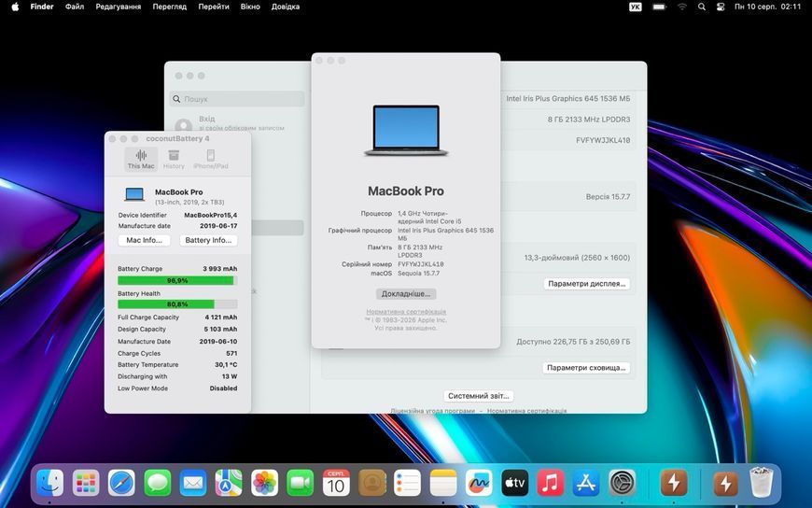This screenshot has width=812, height=508.
Task: Open Spotlight search in the menu bar
Action: coord(702,7)
